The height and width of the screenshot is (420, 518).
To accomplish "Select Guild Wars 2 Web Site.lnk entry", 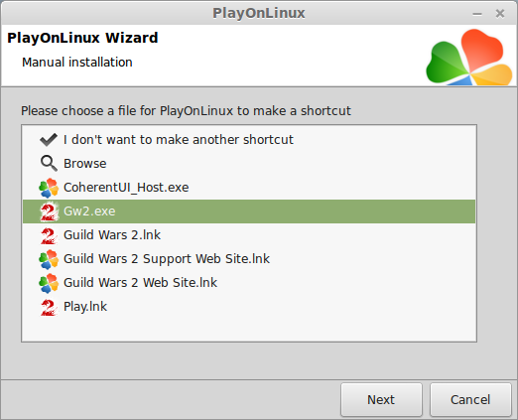I will click(x=140, y=283).
